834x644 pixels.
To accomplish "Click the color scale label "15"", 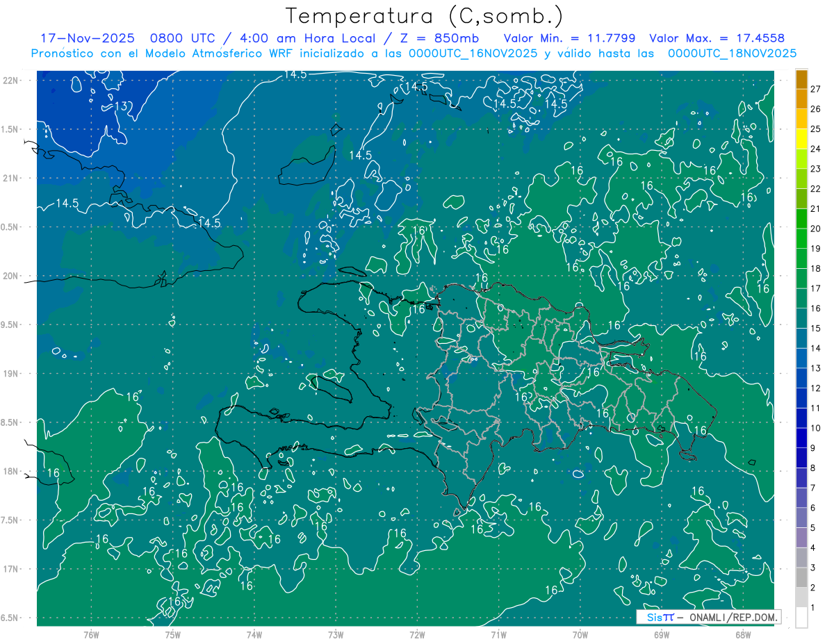I will (817, 328).
